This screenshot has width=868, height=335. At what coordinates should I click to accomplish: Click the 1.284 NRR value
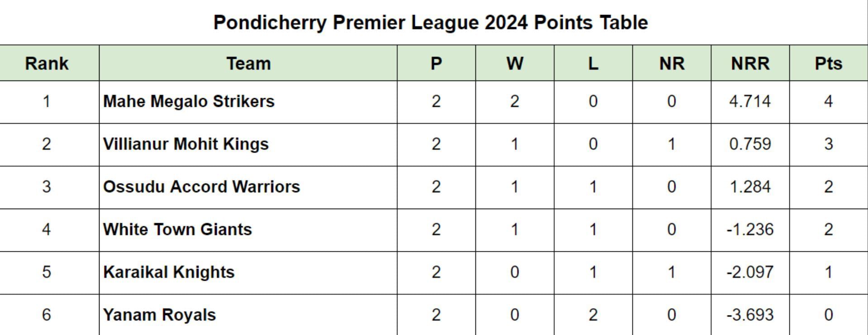750,187
